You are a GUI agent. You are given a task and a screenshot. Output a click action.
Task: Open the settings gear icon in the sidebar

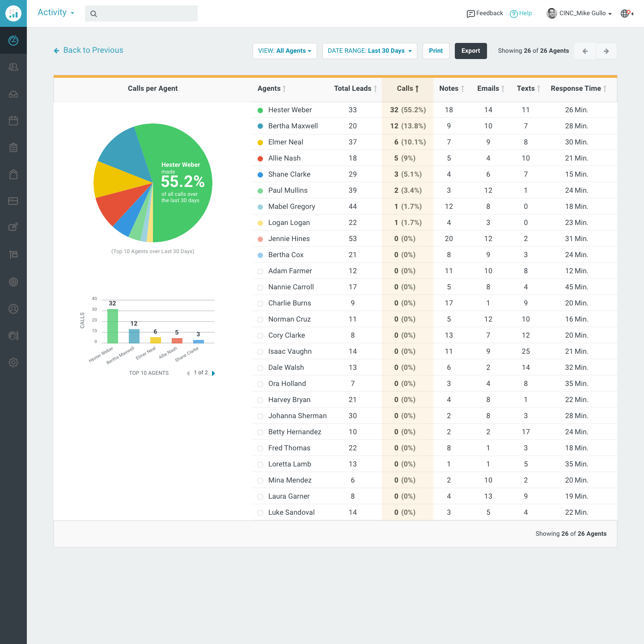(x=13, y=362)
